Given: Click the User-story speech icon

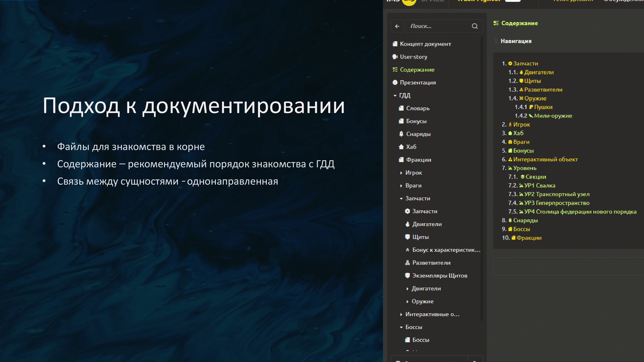Looking at the screenshot, I should click(x=395, y=57).
